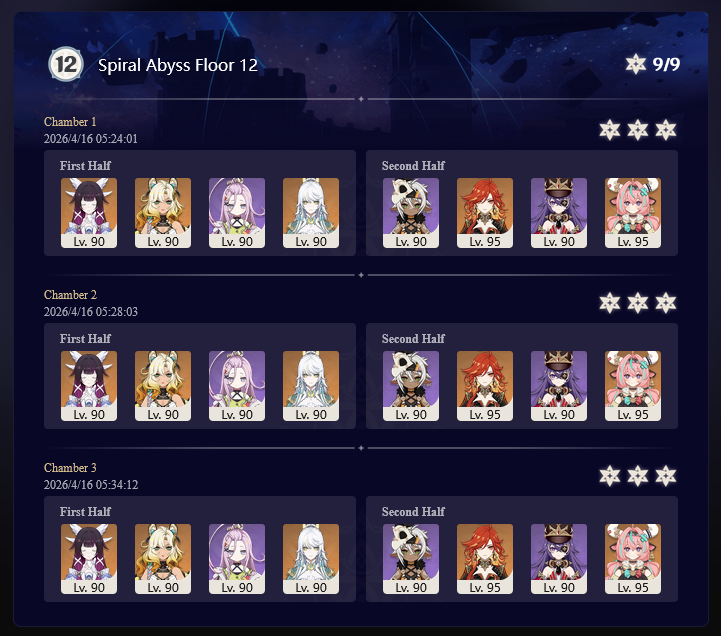The height and width of the screenshot is (636, 721).
Task: Click Chamber 3 first half blonde character portrait
Action: pyautogui.click(x=163, y=559)
